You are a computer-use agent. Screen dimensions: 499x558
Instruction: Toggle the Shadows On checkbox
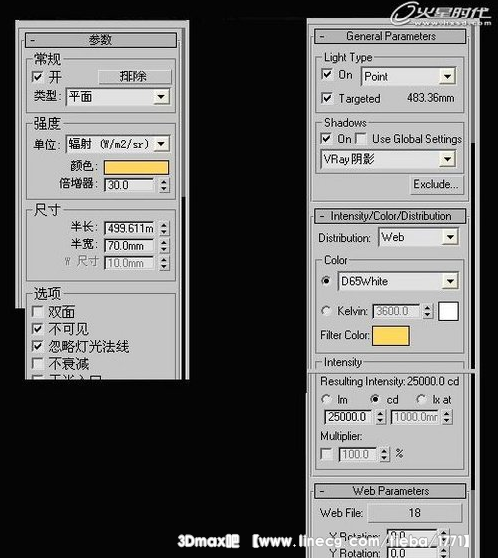click(326, 138)
